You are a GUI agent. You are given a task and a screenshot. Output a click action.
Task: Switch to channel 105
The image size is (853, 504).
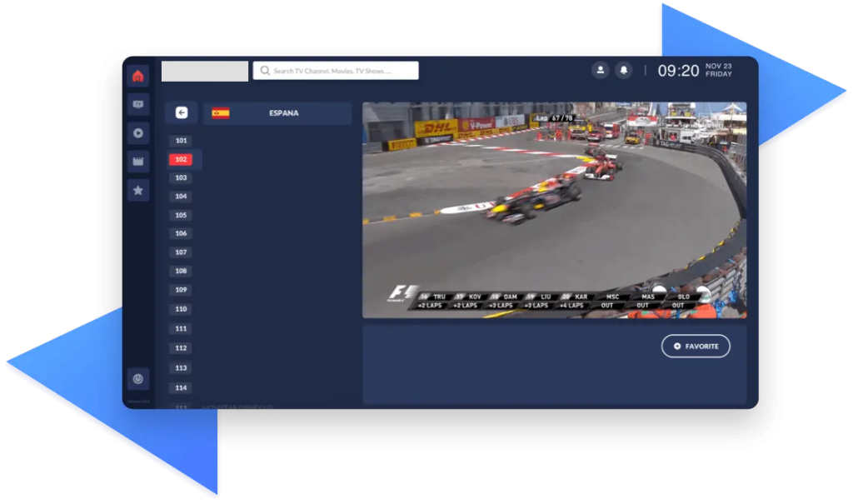(182, 215)
